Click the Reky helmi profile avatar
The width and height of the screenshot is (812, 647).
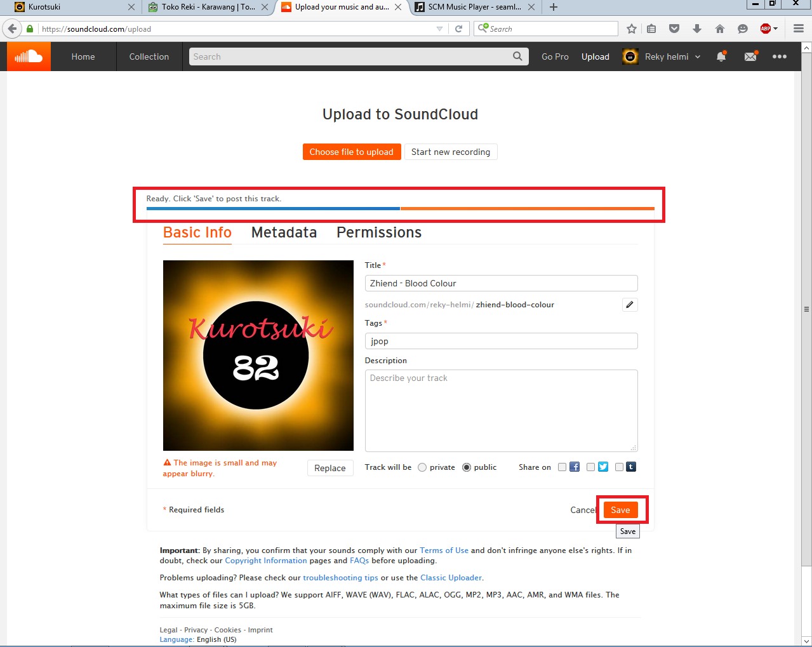point(630,57)
